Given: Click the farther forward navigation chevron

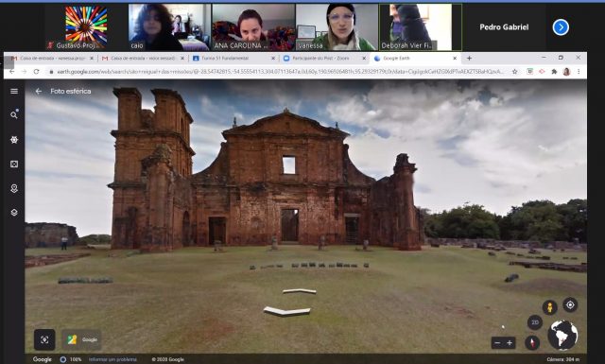Looking at the screenshot, I should pyautogui.click(x=300, y=291).
